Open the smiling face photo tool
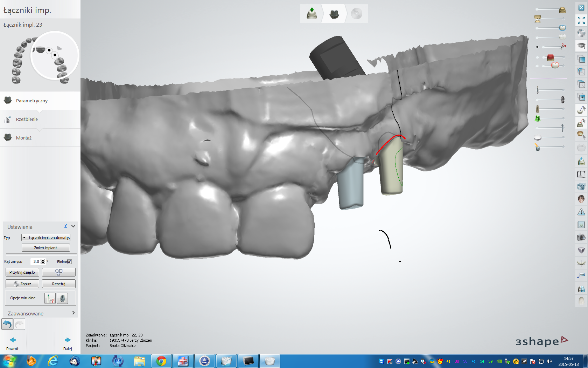The image size is (588, 368). (x=581, y=199)
